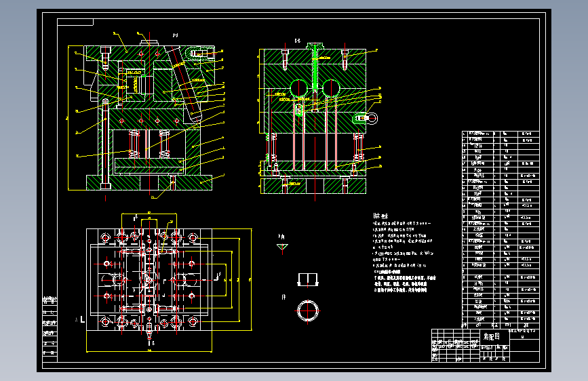Viewport: 588px width, 381px height.
Task: Click the long vertical bolt in the left section view
Action: [x=105, y=144]
